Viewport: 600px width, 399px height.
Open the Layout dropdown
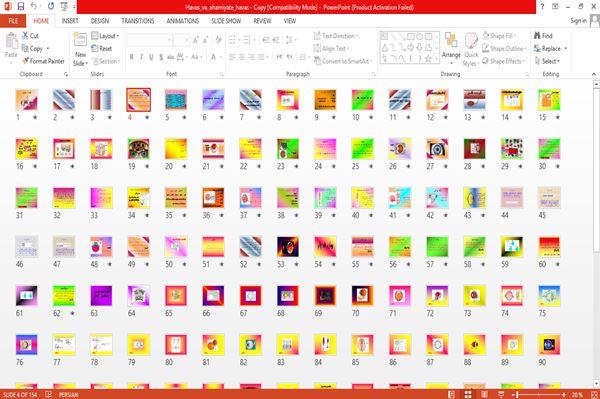(x=105, y=36)
